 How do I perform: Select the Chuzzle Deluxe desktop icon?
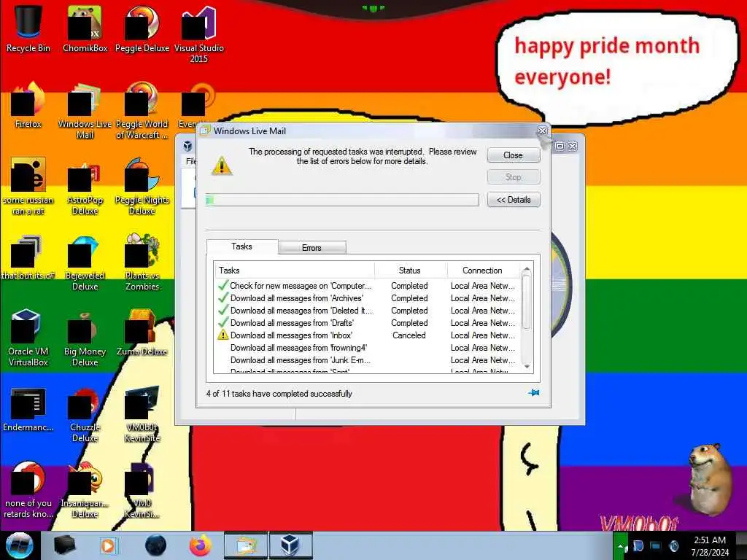pos(85,414)
